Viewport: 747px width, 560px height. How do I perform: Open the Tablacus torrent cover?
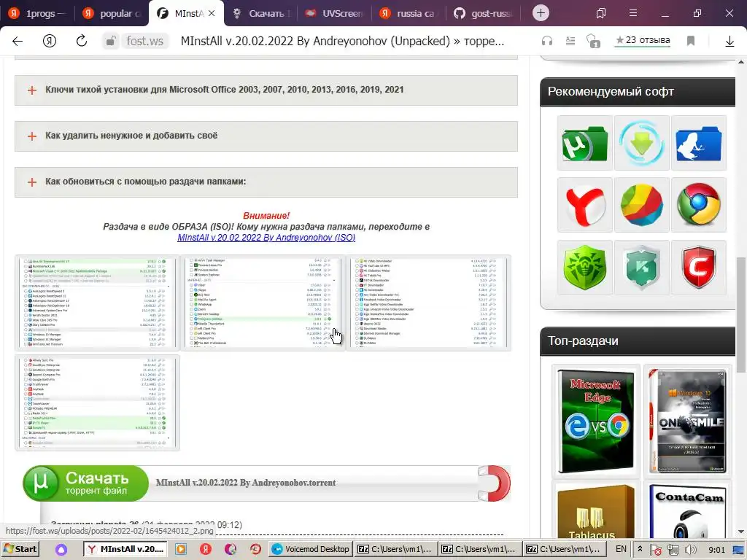tap(596, 510)
